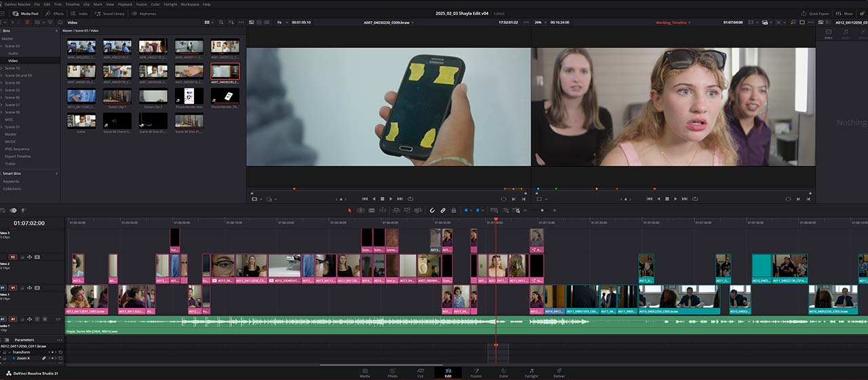Switch media pool to thumbnail grid view
Screen dimensions: 868x380
[208, 22]
